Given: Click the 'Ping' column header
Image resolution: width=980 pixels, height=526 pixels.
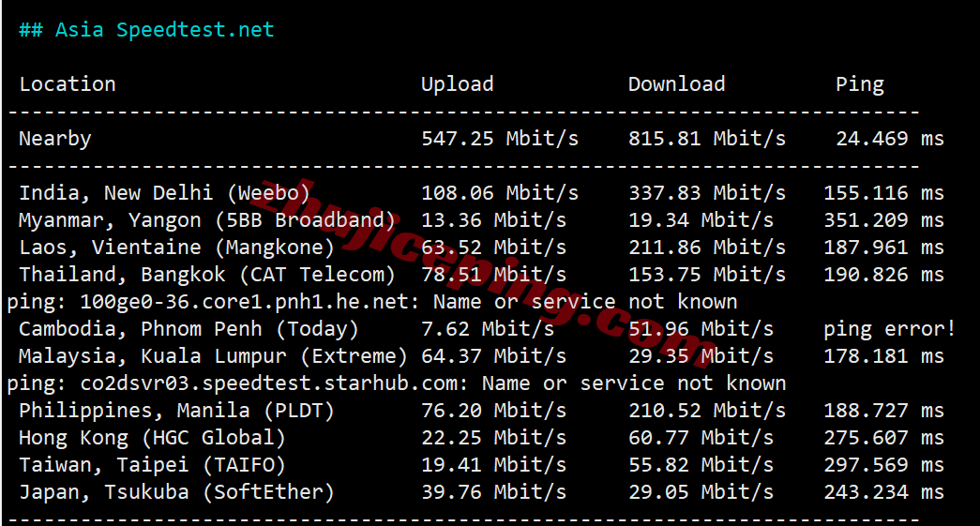Looking at the screenshot, I should pyautogui.click(x=860, y=84).
